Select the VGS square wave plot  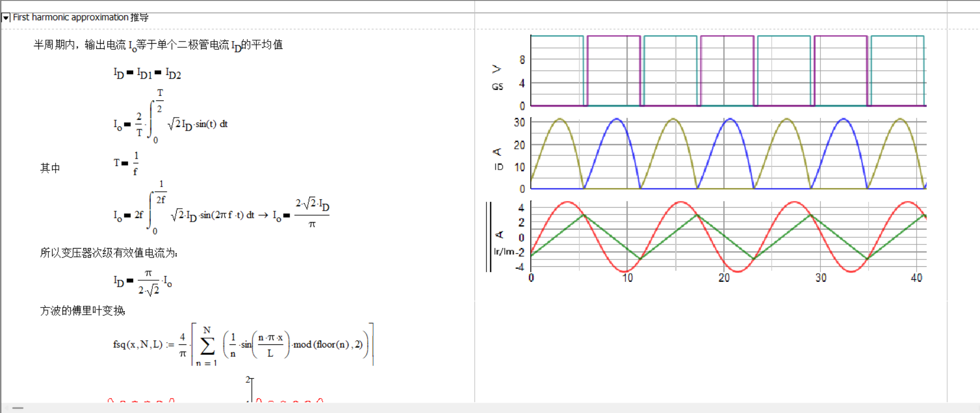coord(728,71)
